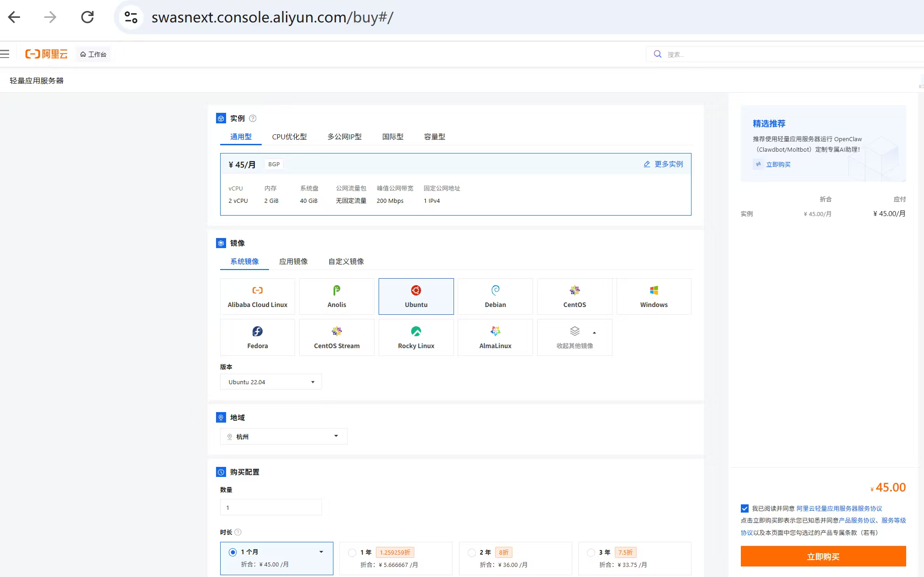Select the Ubuntu image
924x577 pixels.
(416, 296)
